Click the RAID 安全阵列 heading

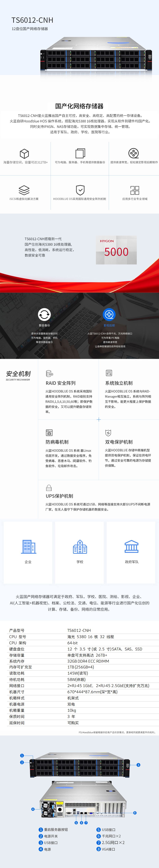tap(61, 383)
